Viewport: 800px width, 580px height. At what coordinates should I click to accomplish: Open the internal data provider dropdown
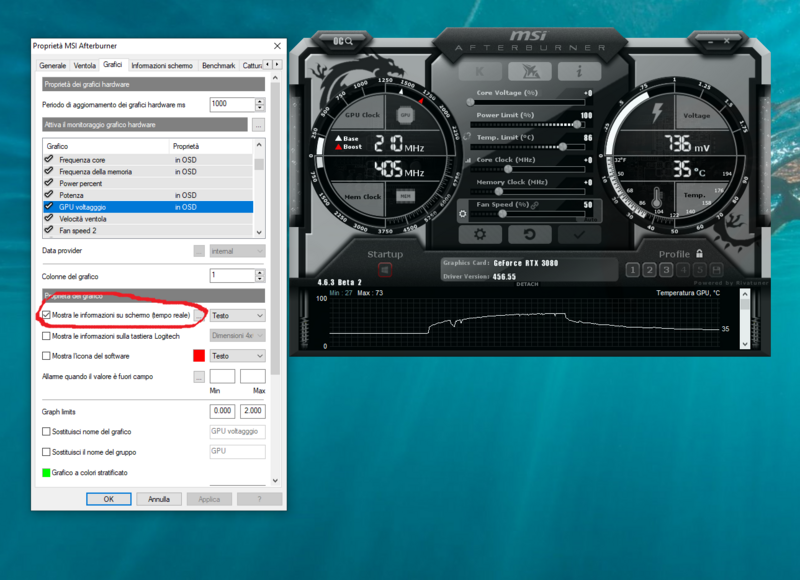pos(237,251)
